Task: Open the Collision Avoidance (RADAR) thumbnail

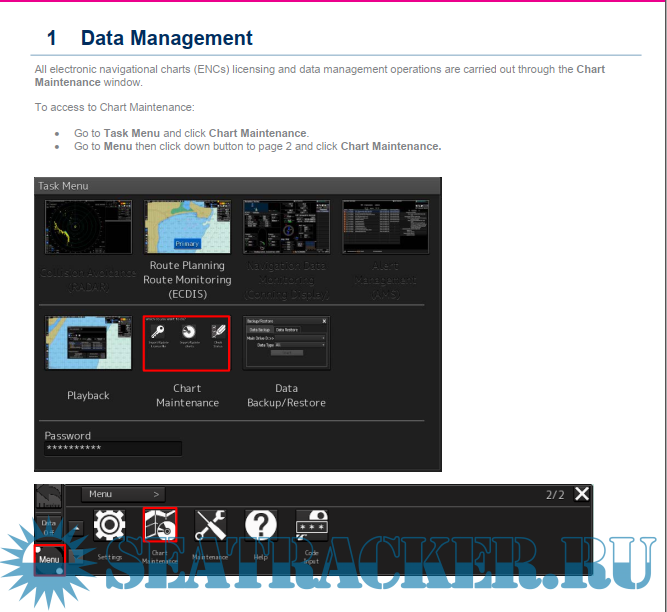Action: coord(88,227)
